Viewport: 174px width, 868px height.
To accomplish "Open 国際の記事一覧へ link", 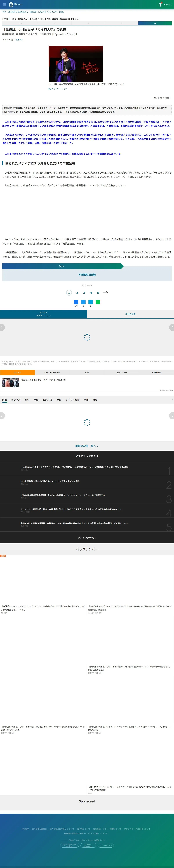I will pyautogui.click(x=87, y=446).
